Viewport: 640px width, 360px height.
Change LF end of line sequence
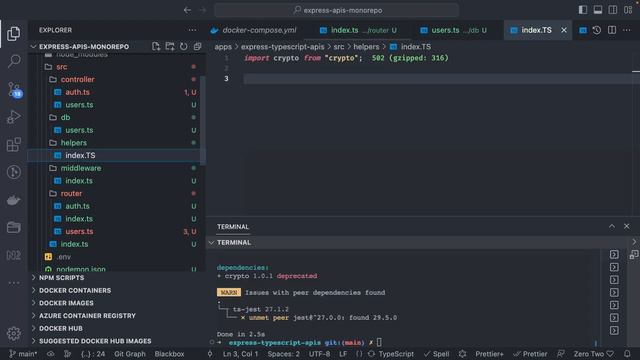point(343,354)
